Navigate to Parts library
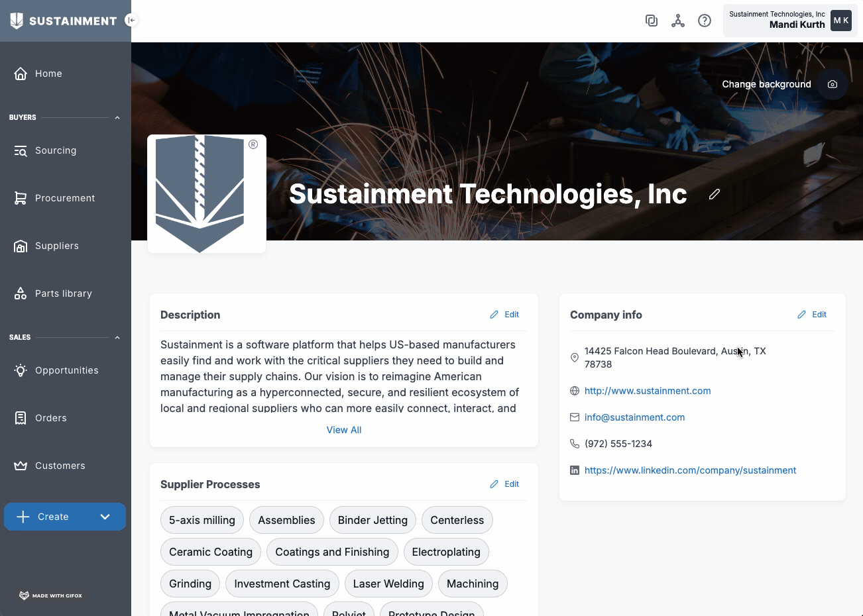 pyautogui.click(x=63, y=293)
